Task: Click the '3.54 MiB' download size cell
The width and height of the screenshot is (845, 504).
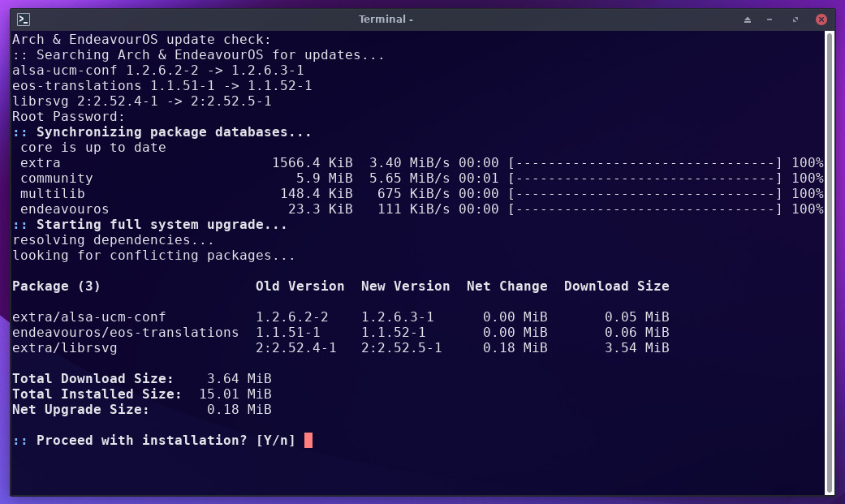Action: coord(636,347)
